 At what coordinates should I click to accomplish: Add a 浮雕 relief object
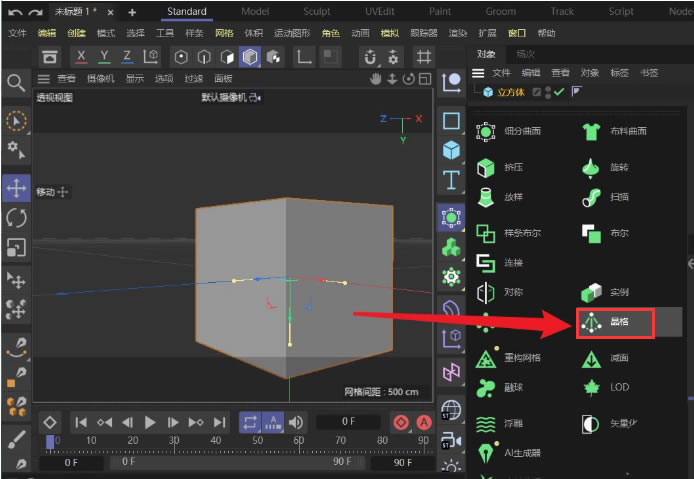coord(500,424)
